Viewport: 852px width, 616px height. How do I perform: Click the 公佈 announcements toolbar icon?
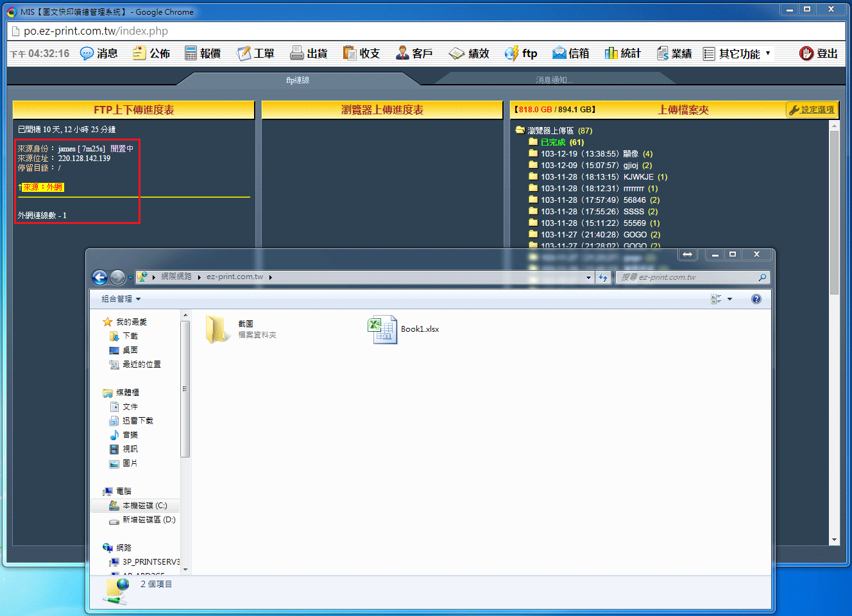point(139,53)
